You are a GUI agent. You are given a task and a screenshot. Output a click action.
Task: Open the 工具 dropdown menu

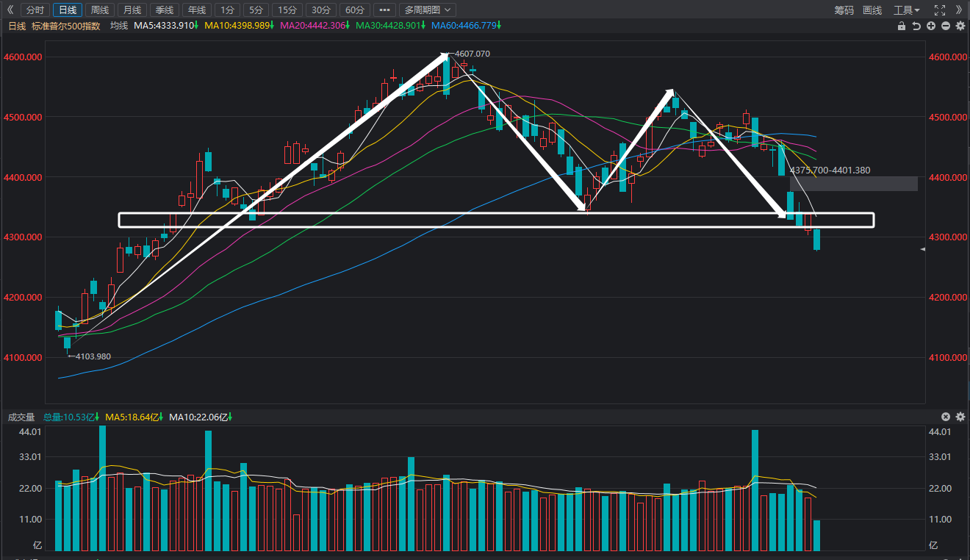[907, 10]
